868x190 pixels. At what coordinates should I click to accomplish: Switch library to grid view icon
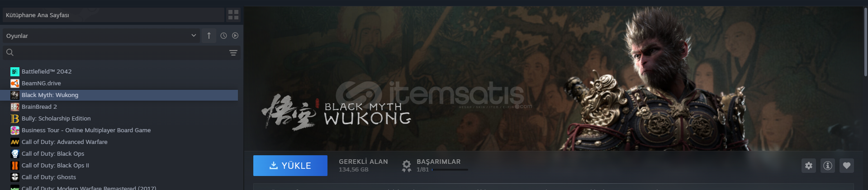233,15
